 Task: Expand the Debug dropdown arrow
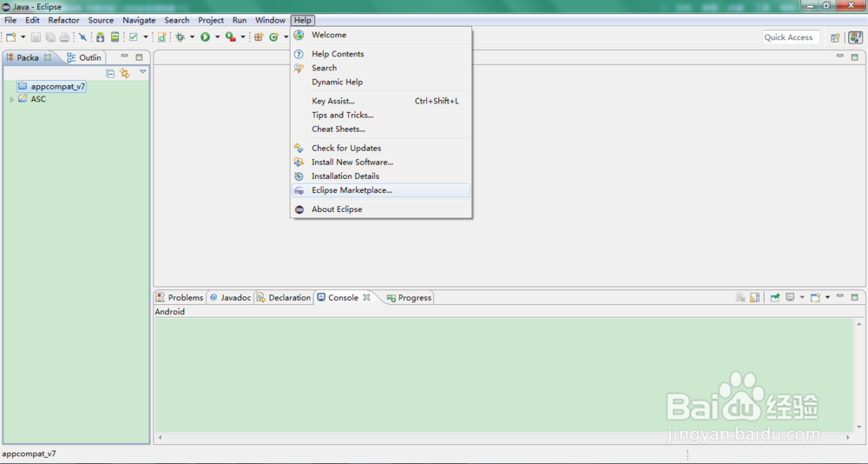point(192,37)
